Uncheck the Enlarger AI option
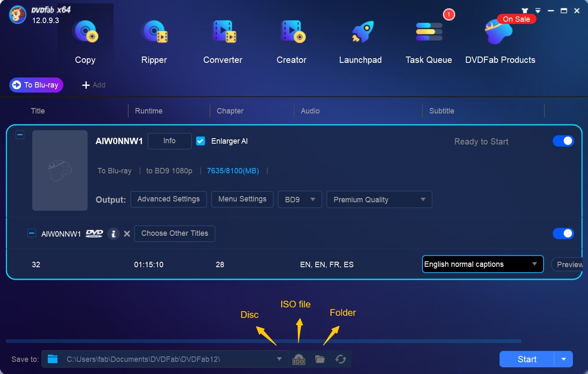 pyautogui.click(x=200, y=141)
